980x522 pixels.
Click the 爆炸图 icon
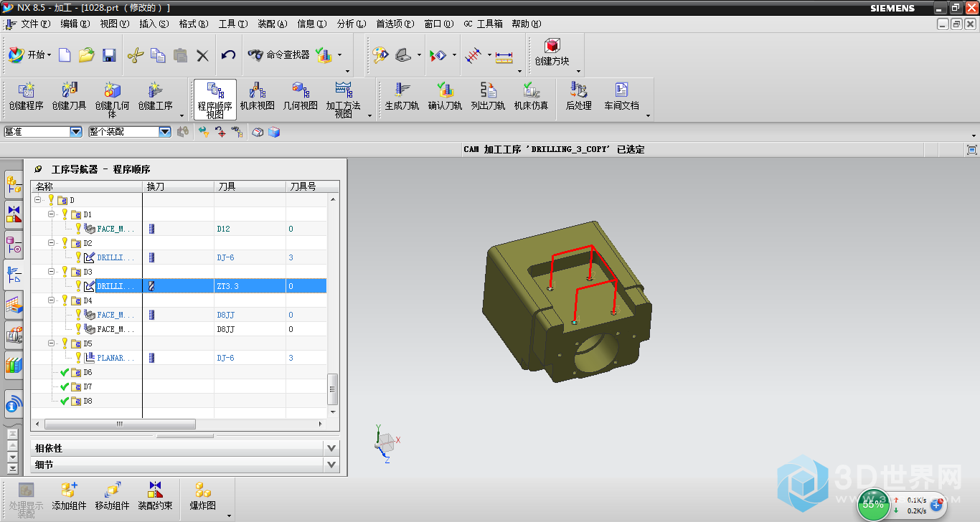coord(203,496)
